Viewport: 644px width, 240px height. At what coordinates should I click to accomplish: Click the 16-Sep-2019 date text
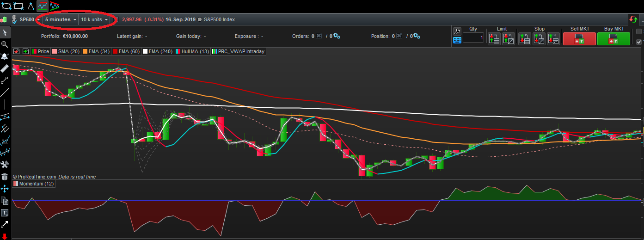click(x=181, y=19)
